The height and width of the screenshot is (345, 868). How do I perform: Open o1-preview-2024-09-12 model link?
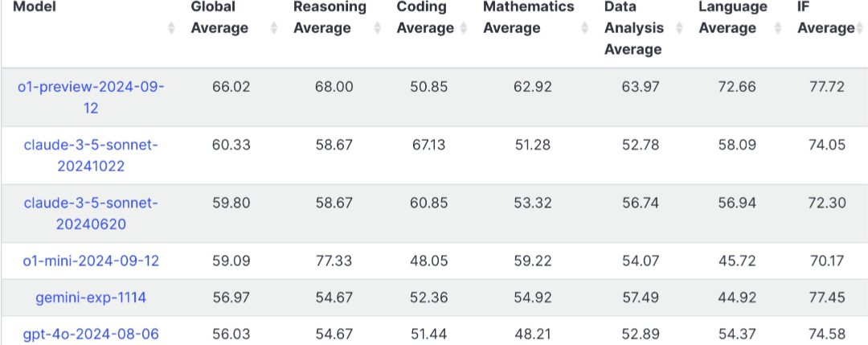[x=91, y=97]
